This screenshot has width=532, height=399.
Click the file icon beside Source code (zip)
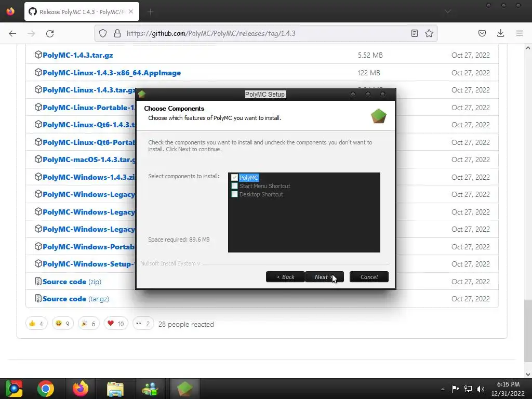[x=38, y=281]
